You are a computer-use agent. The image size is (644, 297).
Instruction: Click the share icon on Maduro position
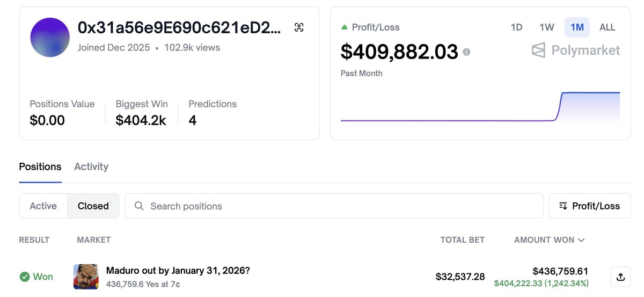point(620,277)
